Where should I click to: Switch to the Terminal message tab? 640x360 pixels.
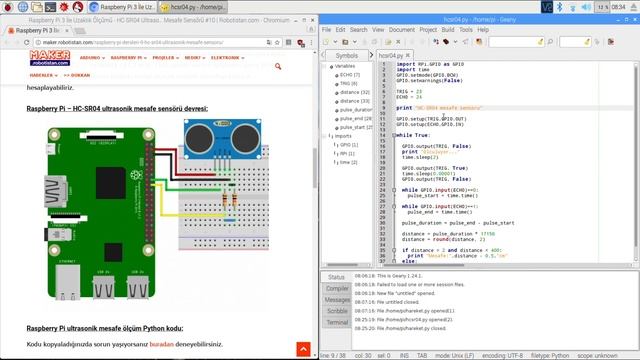point(337,322)
